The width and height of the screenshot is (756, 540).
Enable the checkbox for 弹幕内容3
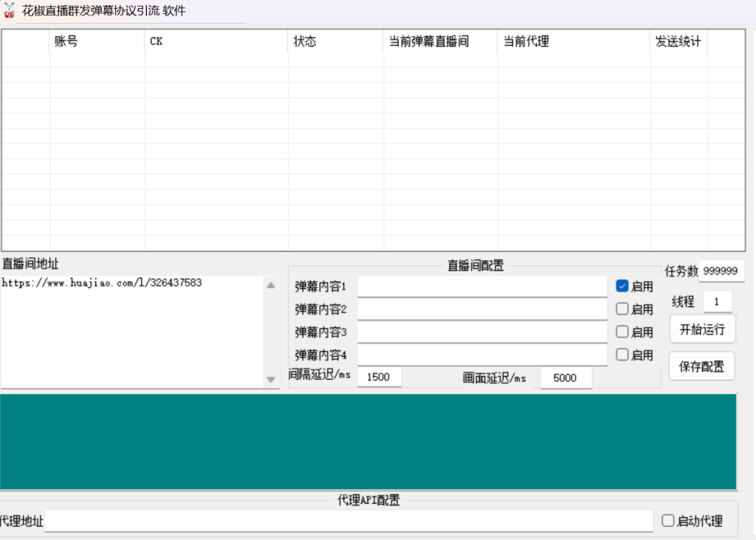pos(622,332)
